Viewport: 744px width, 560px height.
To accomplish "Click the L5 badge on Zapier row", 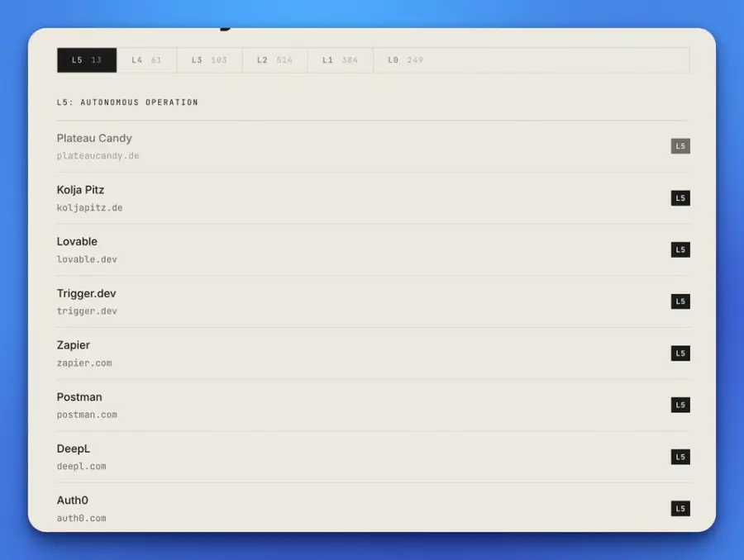I will tap(680, 354).
